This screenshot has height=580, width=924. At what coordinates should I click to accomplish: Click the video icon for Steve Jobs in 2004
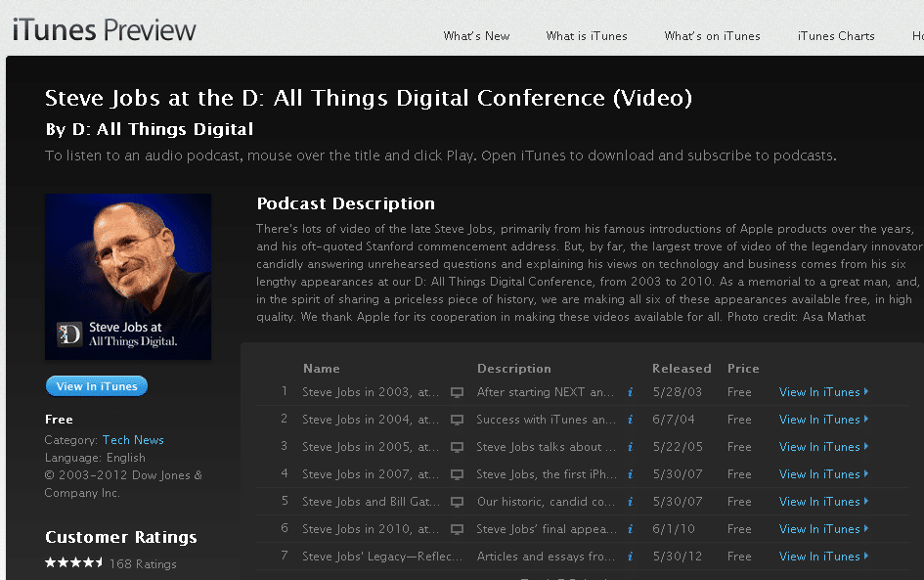457,420
